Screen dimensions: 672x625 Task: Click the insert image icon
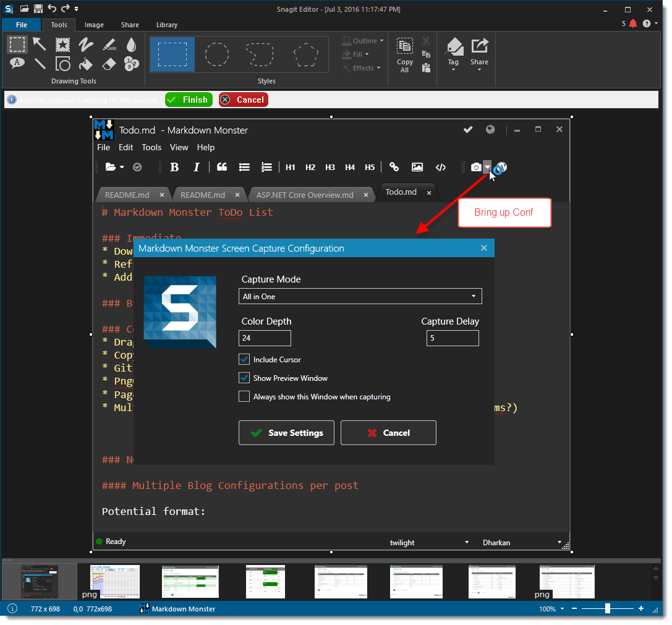point(417,167)
